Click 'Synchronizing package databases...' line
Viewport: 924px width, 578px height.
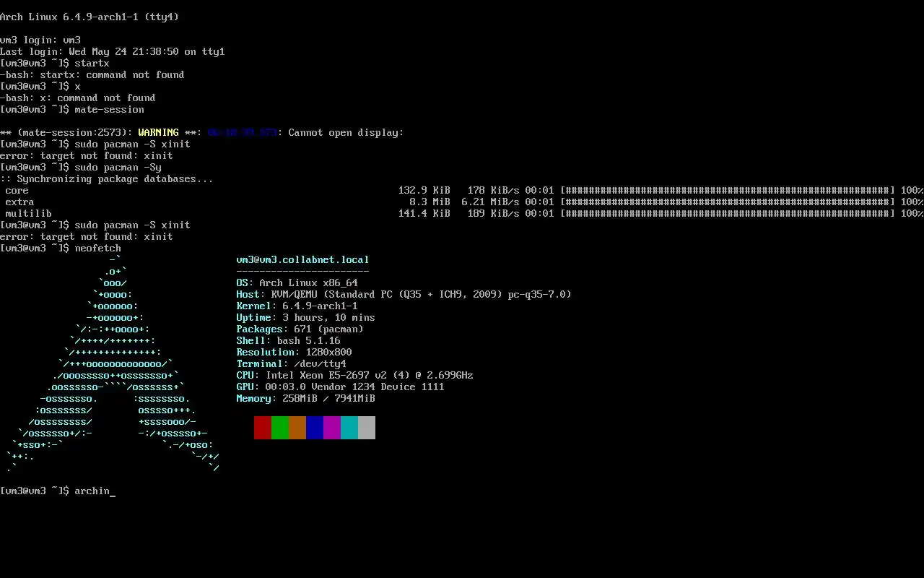[107, 178]
